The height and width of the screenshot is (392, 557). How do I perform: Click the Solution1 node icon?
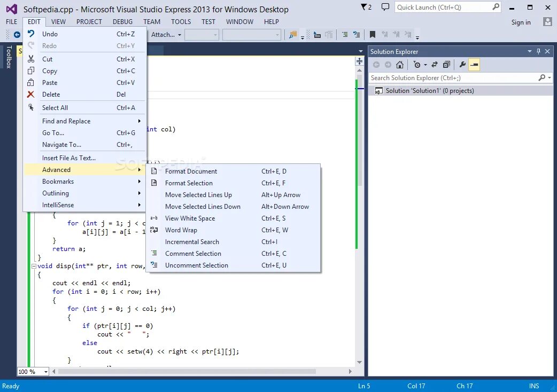[x=378, y=91]
